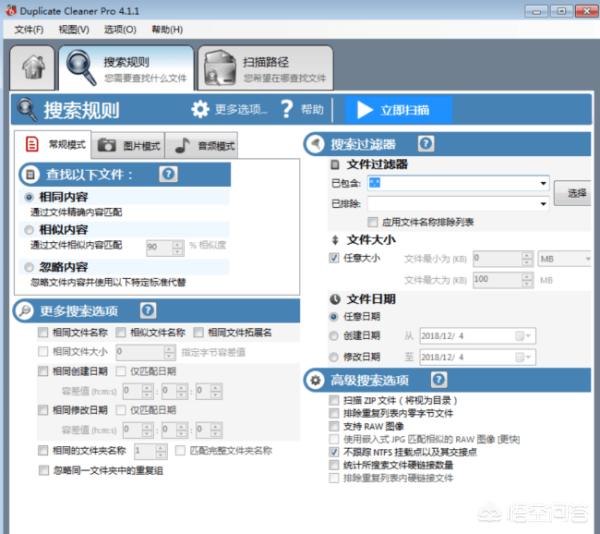This screenshot has width=600, height=534.
Task: Click the gear icon for 更多选项
Action: pos(200,109)
